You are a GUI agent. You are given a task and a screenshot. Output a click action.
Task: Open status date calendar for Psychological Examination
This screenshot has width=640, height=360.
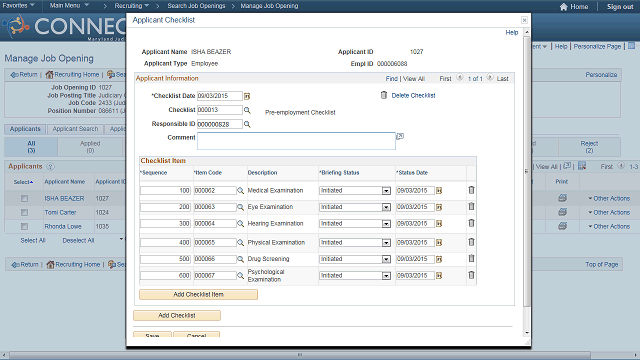(x=439, y=276)
